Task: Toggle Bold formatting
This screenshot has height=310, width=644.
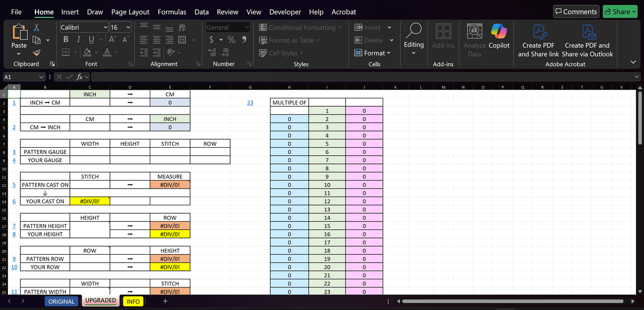Action: (x=65, y=40)
